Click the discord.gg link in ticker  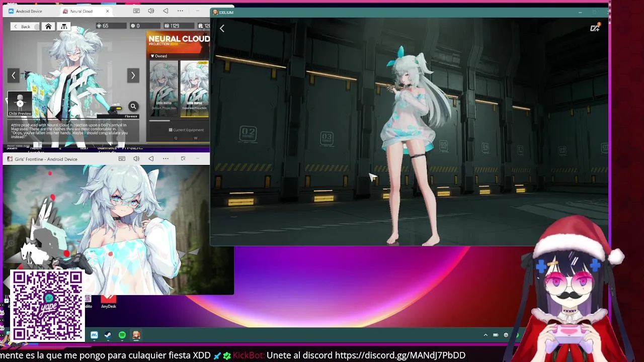click(400, 355)
